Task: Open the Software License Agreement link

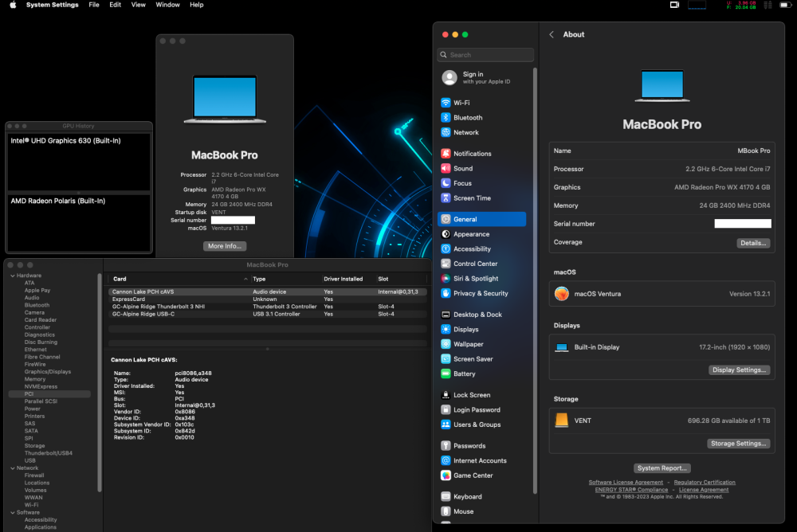Action: coord(626,482)
